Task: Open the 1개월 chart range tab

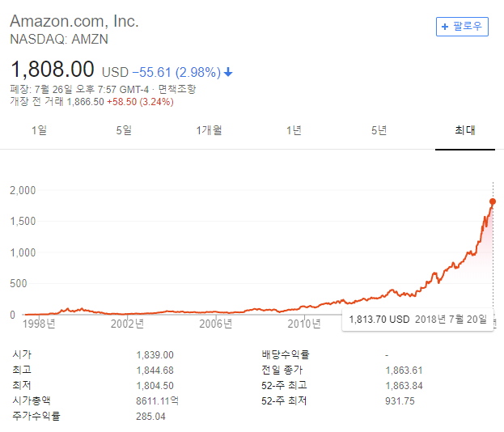Action: (x=209, y=130)
